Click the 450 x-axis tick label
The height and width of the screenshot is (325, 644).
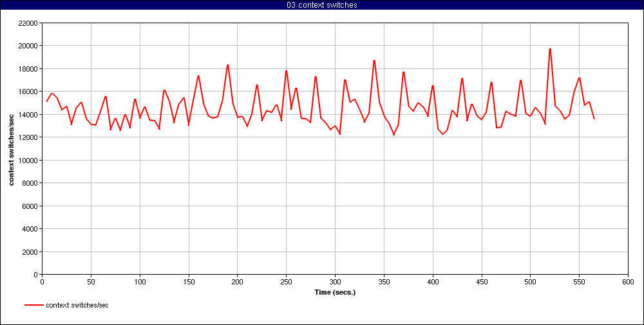point(481,282)
